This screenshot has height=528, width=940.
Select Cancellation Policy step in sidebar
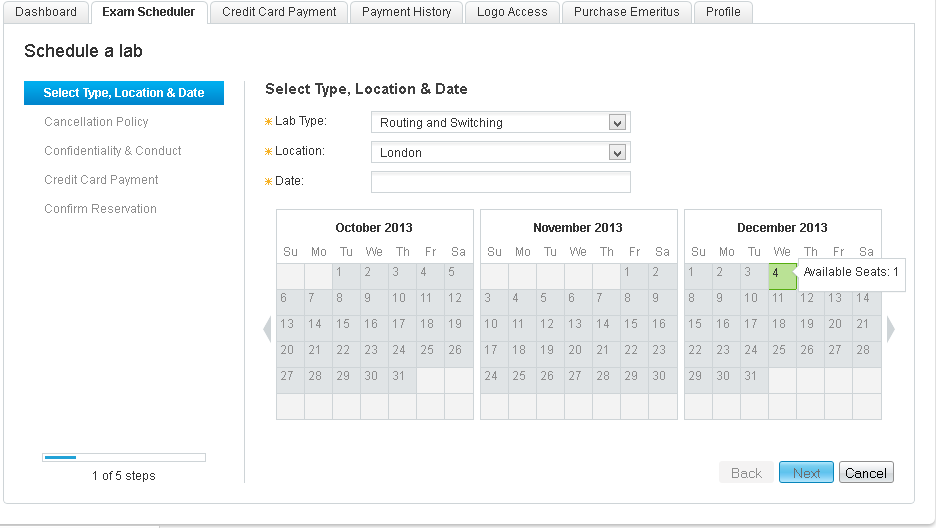pos(96,122)
